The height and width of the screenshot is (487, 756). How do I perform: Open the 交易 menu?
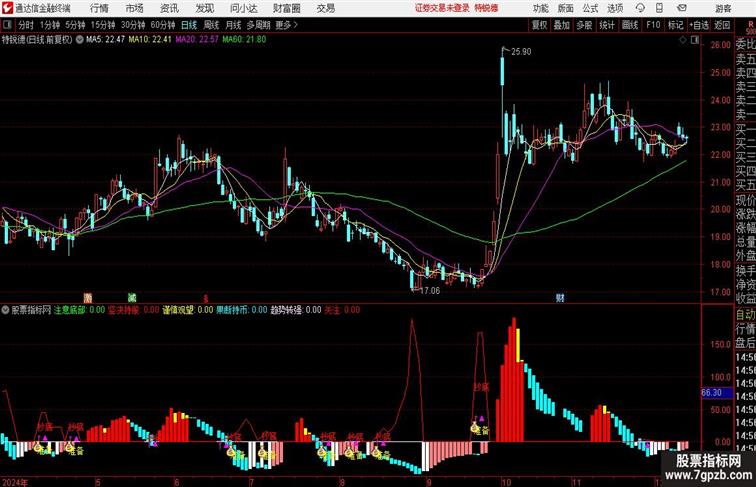click(x=325, y=8)
